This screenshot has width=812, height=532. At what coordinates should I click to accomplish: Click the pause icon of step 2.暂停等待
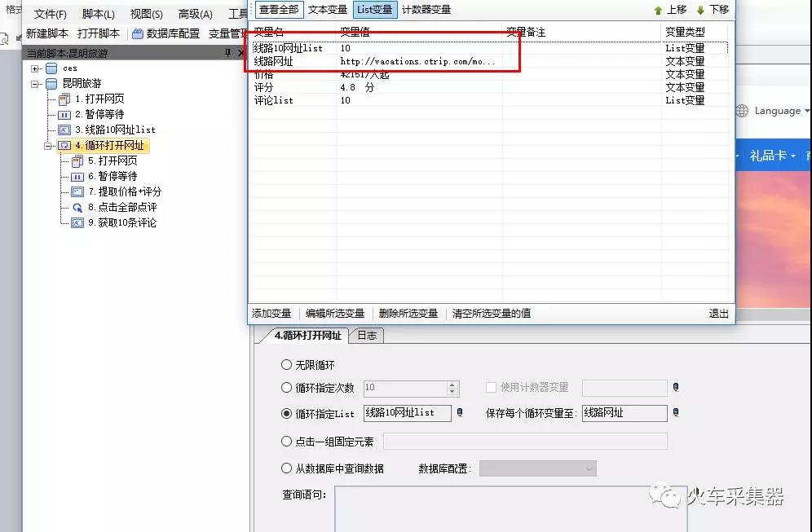64,115
